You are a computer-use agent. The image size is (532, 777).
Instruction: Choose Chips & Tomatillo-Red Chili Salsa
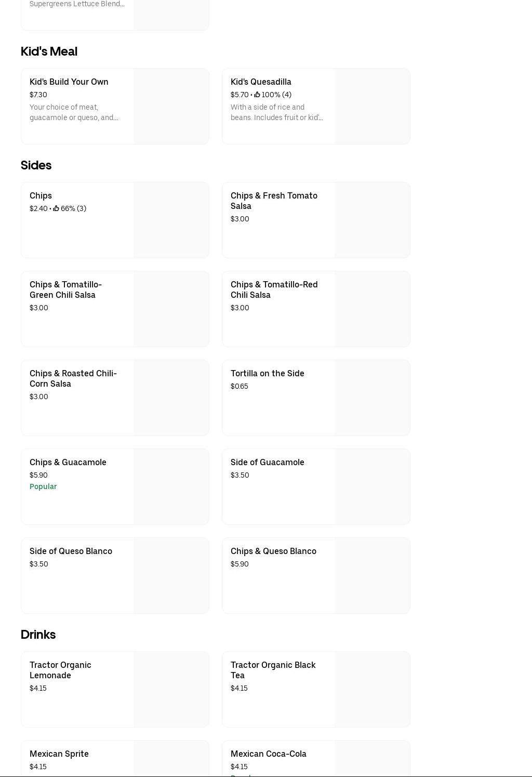(274, 289)
